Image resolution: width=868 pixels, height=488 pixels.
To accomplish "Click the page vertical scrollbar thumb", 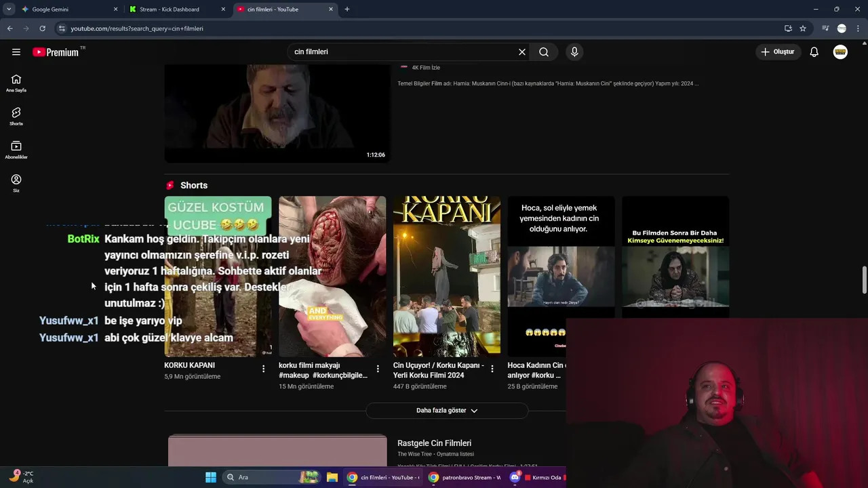I will tap(864, 281).
